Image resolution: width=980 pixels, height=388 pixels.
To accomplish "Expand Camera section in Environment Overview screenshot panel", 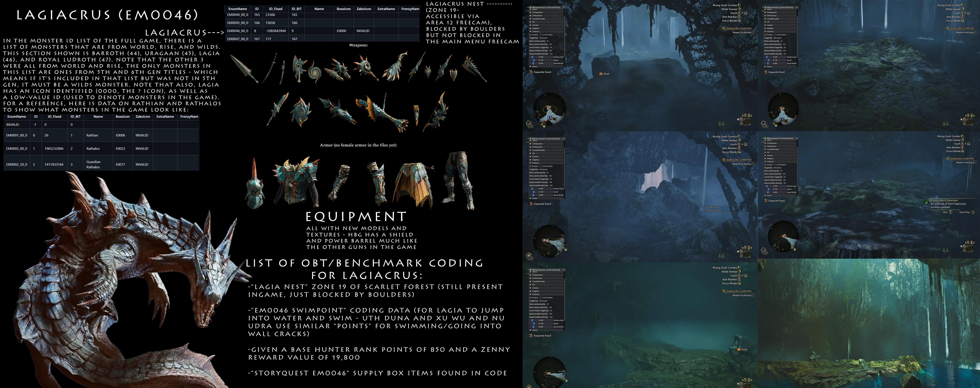I will [x=781, y=155].
